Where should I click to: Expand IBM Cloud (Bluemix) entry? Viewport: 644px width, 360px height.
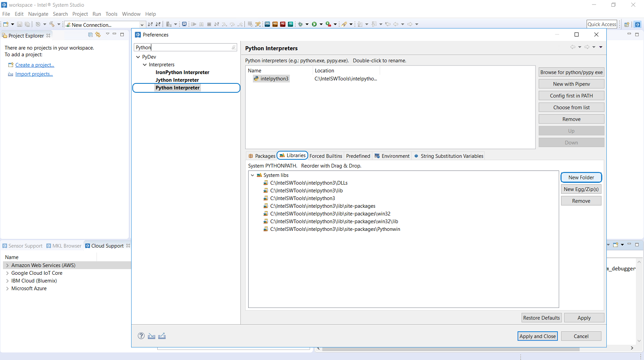pyautogui.click(x=7, y=281)
